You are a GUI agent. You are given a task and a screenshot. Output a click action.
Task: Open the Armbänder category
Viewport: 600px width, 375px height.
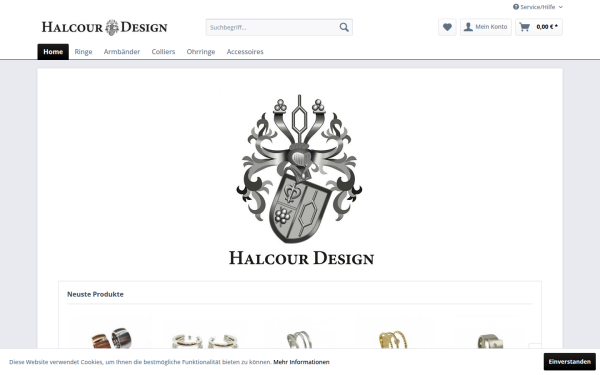pyautogui.click(x=122, y=52)
